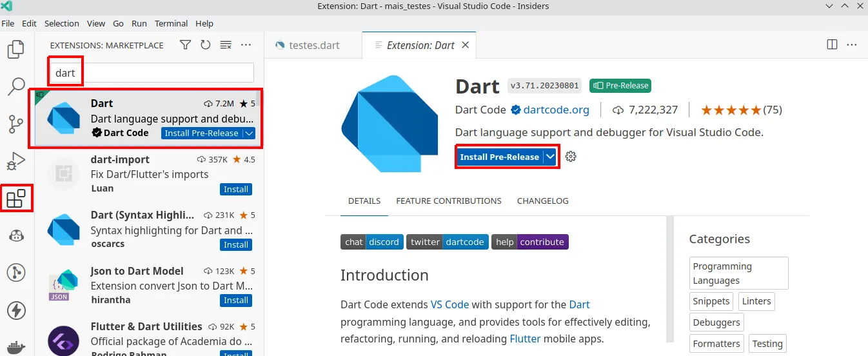Refresh the extensions marketplace list

coord(205,45)
